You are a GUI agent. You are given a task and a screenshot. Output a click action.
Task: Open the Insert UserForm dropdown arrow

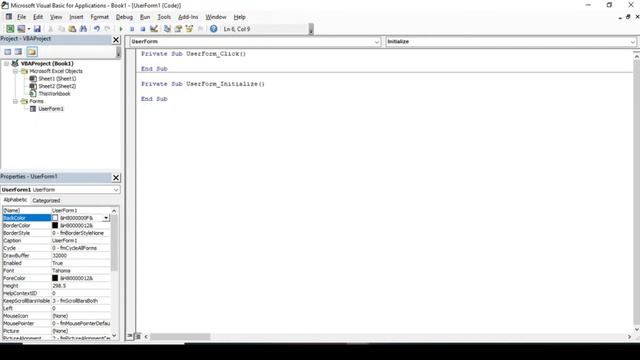click(29, 29)
